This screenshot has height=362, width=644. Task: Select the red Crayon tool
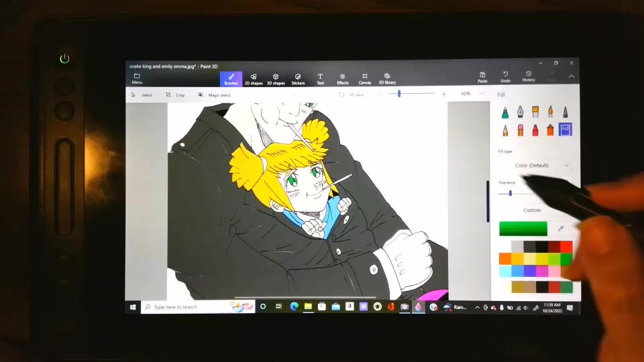point(535,130)
